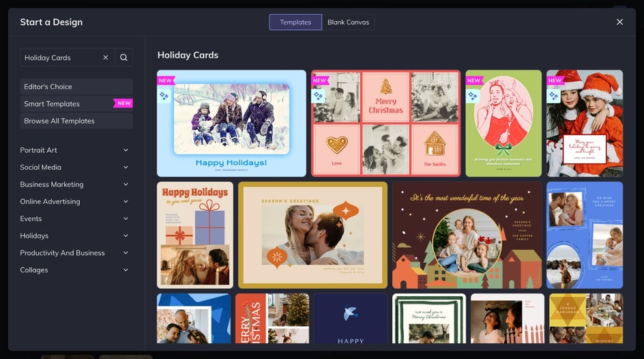Viewport: 644px width, 359px height.
Task: Click the Holiday Cards section heading
Action: [x=188, y=55]
